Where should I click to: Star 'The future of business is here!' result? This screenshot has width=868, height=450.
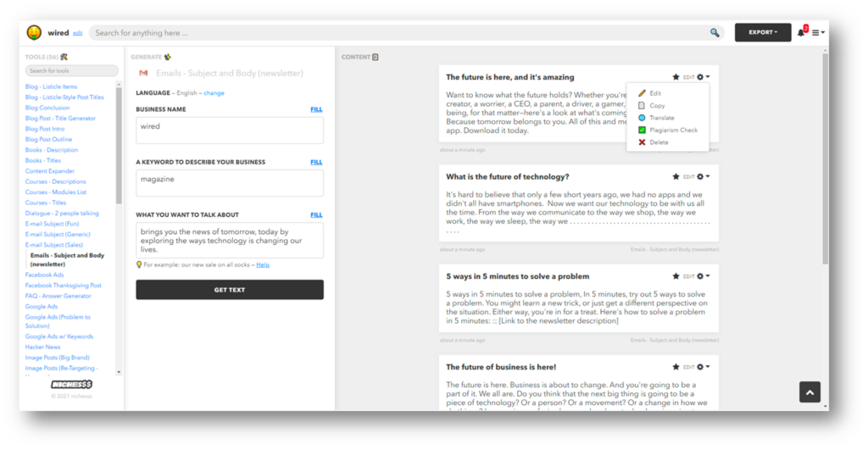pos(676,367)
